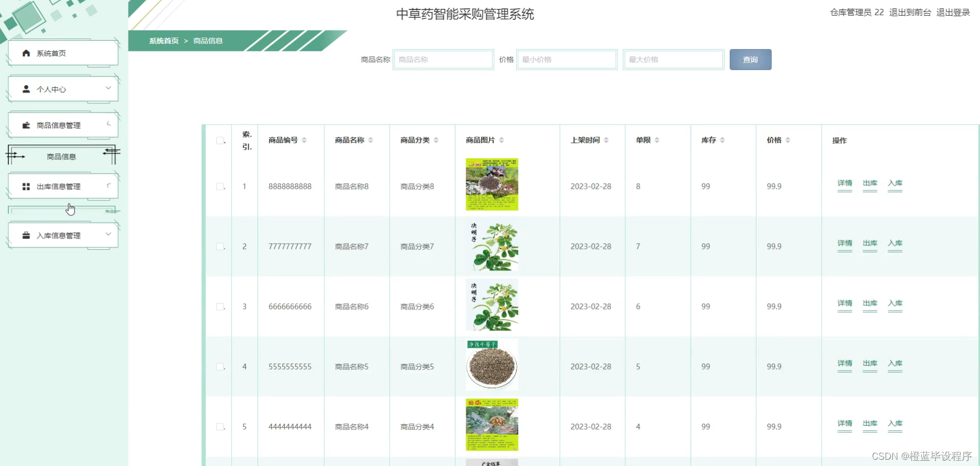This screenshot has height=466, width=980.
Task: Select the 商品信息 submenu item
Action: [x=62, y=157]
